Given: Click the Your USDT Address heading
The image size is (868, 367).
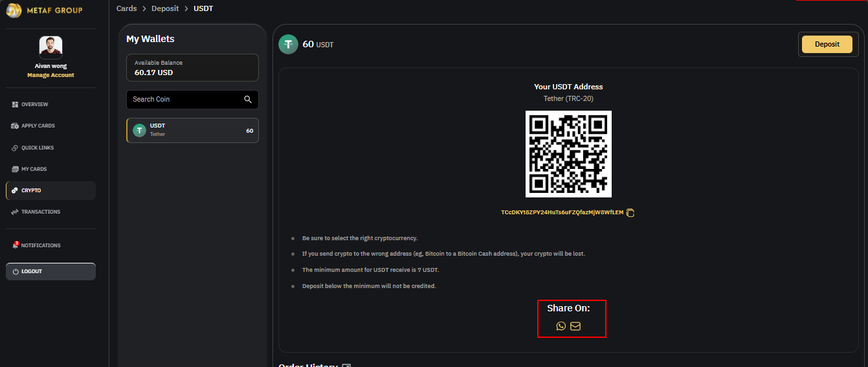Looking at the screenshot, I should pos(568,87).
